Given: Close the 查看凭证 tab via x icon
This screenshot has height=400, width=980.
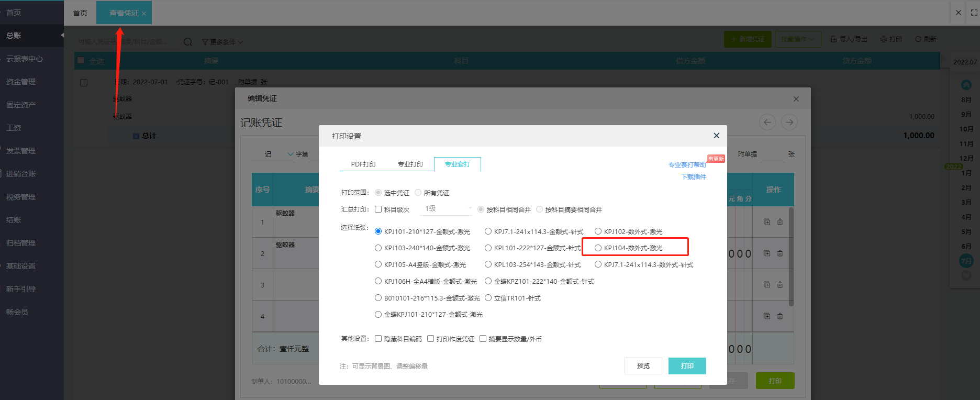Looking at the screenshot, I should 144,14.
